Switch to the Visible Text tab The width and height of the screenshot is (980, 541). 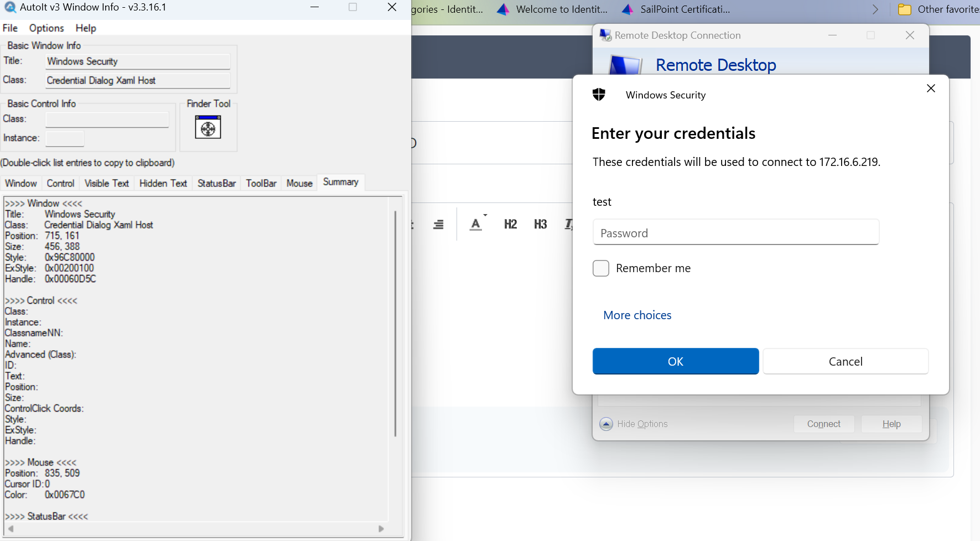(106, 183)
